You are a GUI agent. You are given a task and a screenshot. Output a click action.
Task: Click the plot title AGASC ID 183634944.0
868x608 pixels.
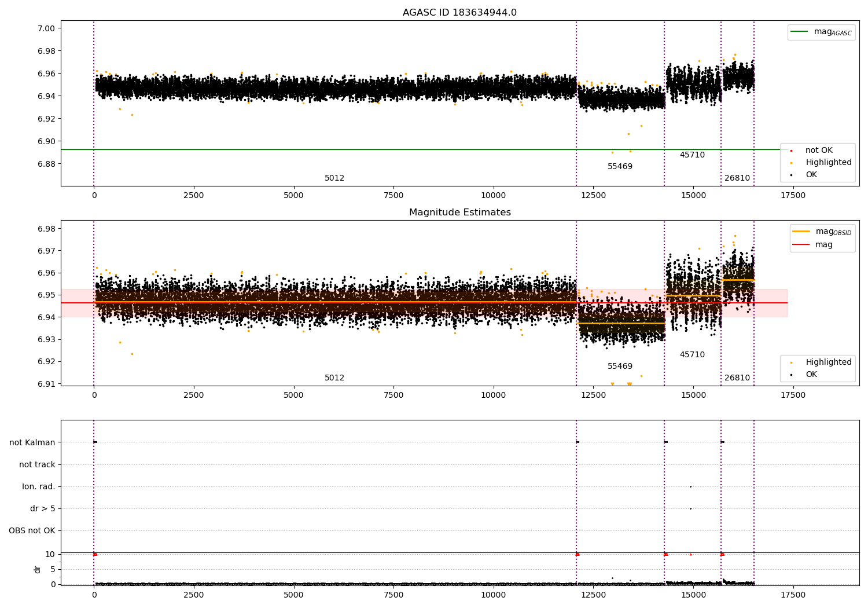[459, 13]
